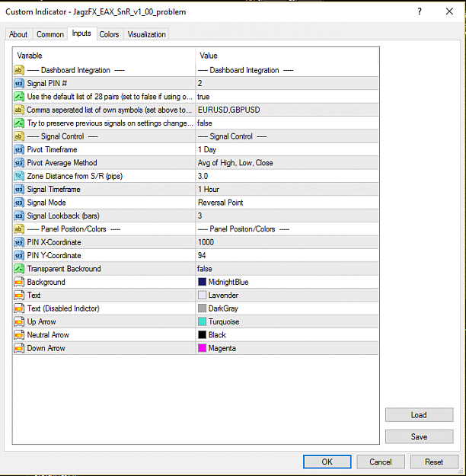
Task: Toggle the default 28 pairs true value
Action: pyautogui.click(x=287, y=97)
